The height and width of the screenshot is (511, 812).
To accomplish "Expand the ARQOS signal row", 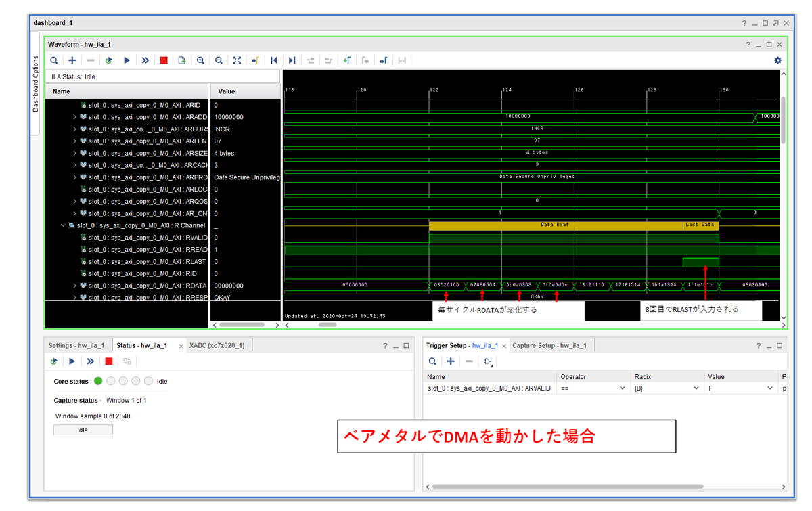I will (75, 202).
